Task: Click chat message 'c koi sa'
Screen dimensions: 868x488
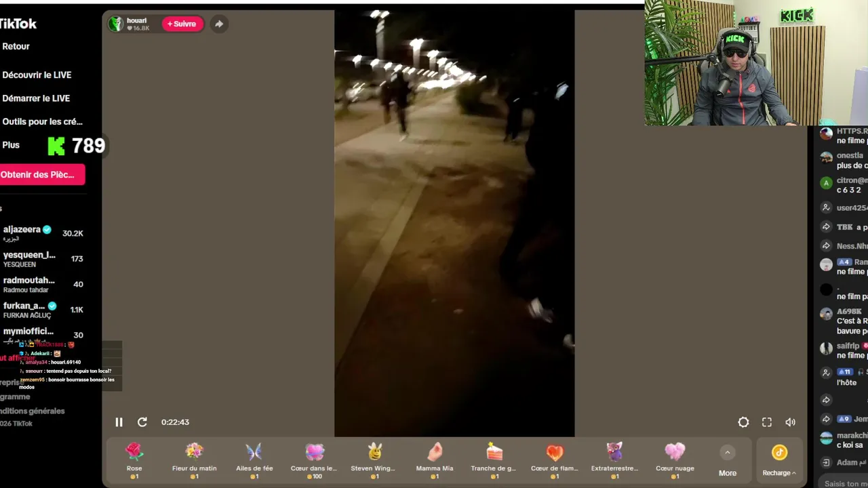Action: (850, 445)
